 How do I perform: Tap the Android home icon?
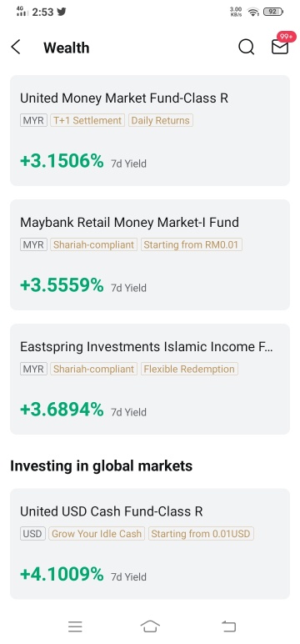pyautogui.click(x=150, y=626)
